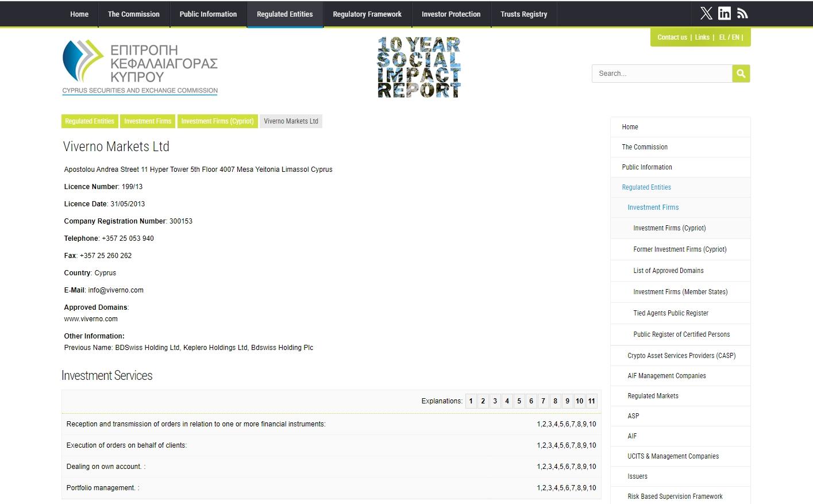Focus the Search text field
The height and width of the screenshot is (504, 813).
pyautogui.click(x=662, y=74)
